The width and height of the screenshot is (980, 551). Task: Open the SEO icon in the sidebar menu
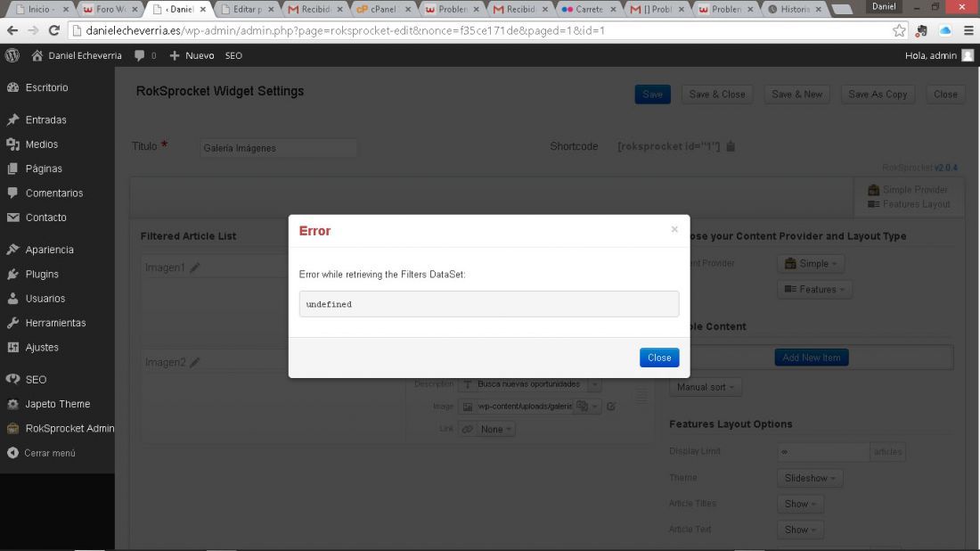point(12,379)
